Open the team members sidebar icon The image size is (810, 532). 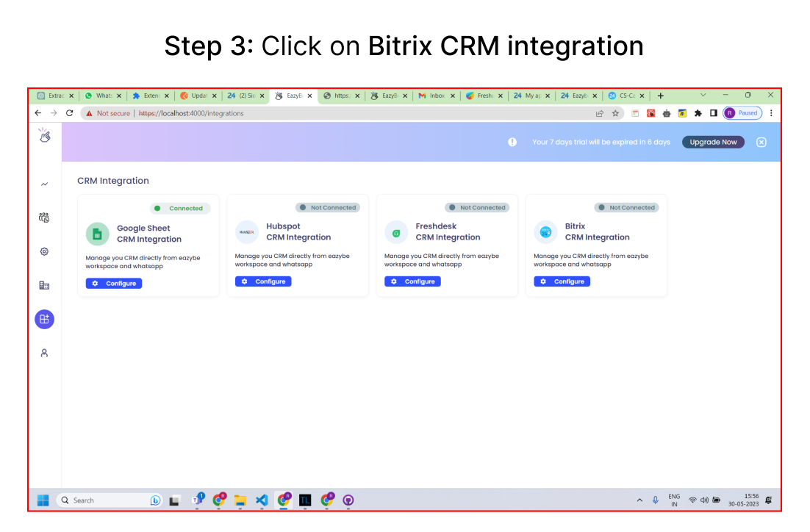point(44,218)
